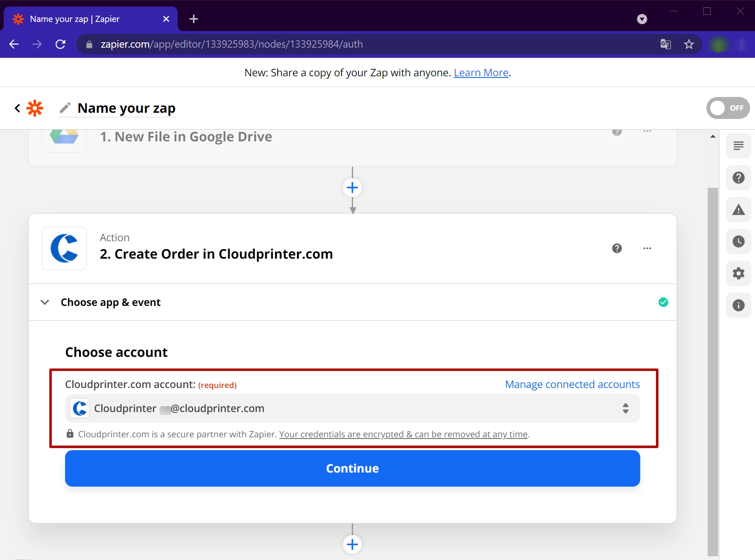
Task: Open the settings gear icon in sidebar
Action: point(738,274)
